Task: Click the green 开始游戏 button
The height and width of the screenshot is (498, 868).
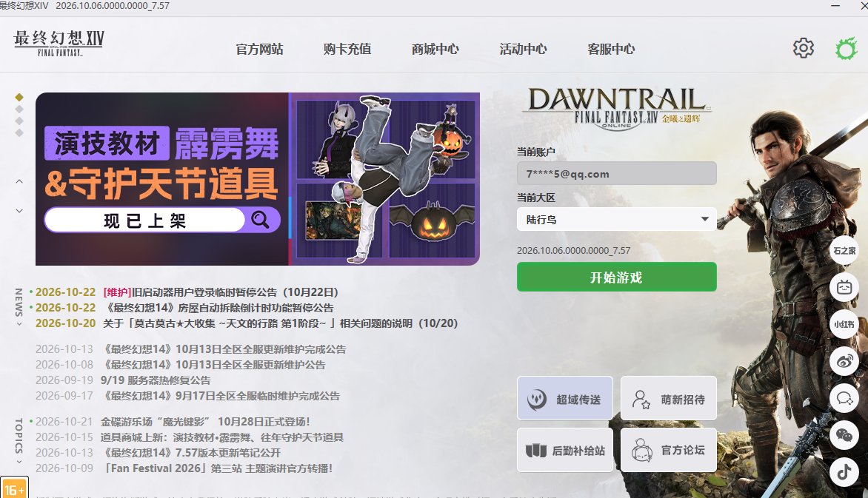Action: pos(617,277)
